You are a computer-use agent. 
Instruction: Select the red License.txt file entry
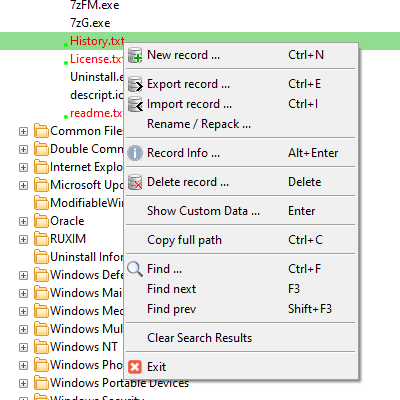coord(96,59)
